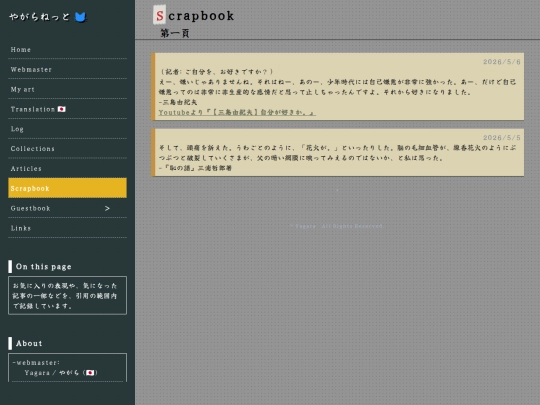Open the Collections page
Viewport: 540px width, 405px height.
tap(68, 149)
